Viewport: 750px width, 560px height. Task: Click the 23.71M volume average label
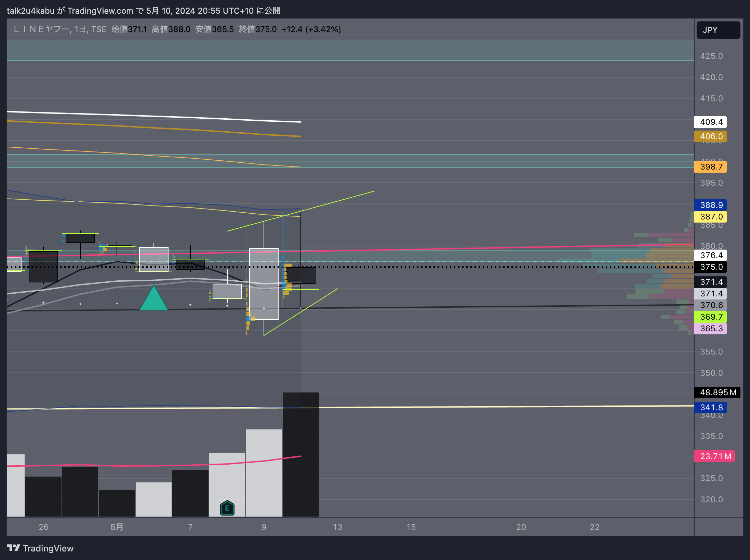[x=714, y=456]
